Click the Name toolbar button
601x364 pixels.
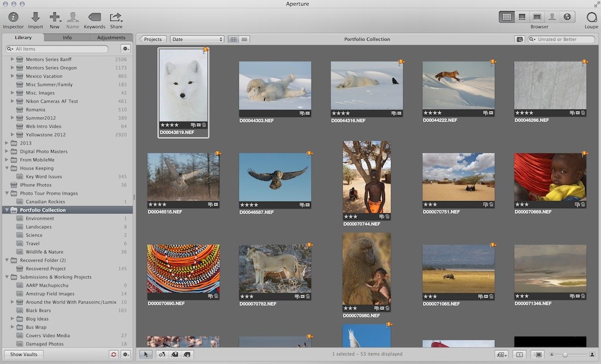point(72,21)
